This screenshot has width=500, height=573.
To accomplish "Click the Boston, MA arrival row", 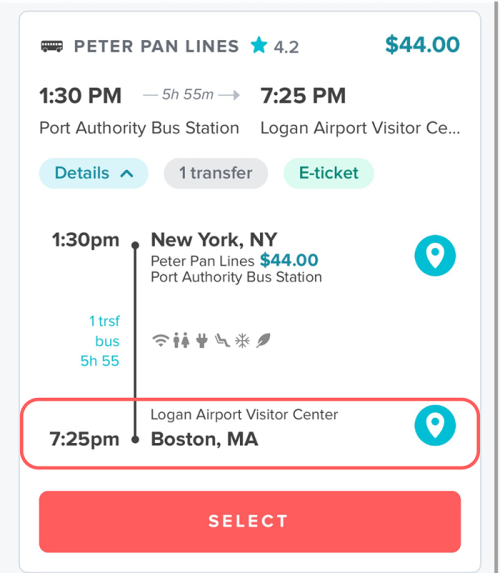I will (250, 433).
